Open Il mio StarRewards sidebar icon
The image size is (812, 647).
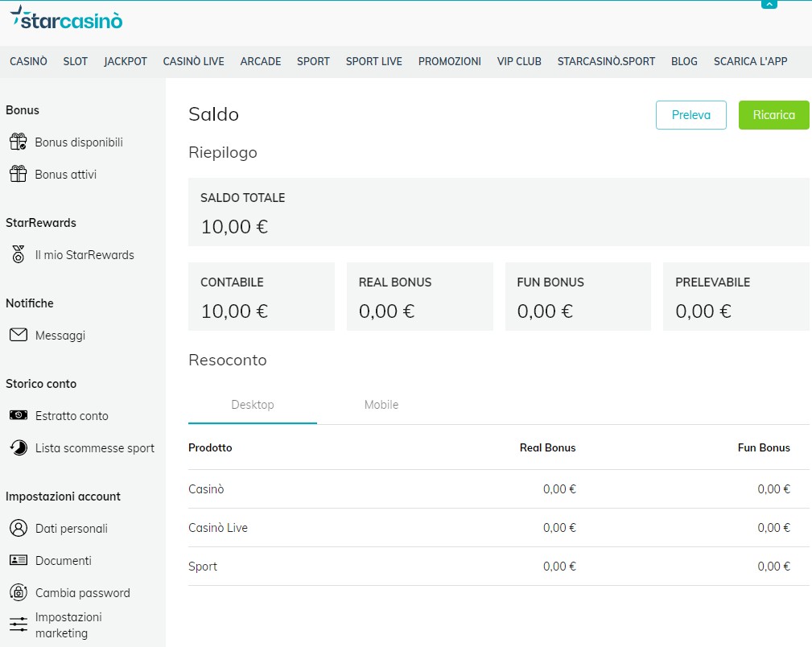19,254
